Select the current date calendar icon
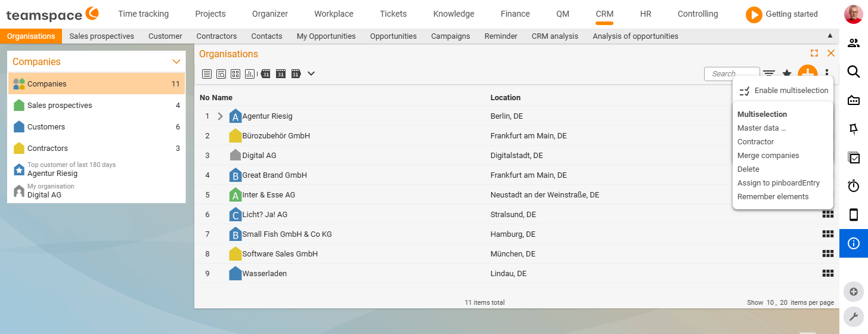 [x=280, y=74]
